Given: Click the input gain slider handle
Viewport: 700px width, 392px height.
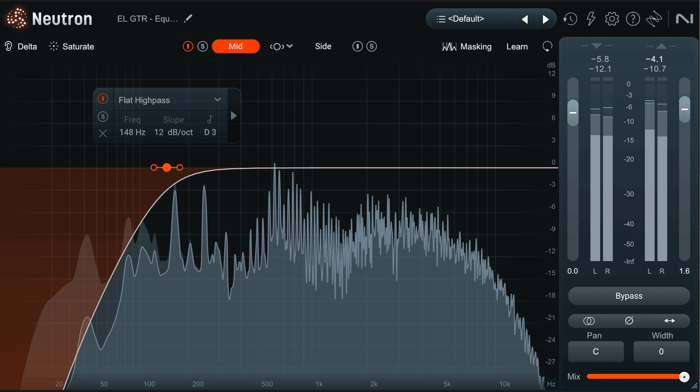Looking at the screenshot, I should pyautogui.click(x=573, y=113).
